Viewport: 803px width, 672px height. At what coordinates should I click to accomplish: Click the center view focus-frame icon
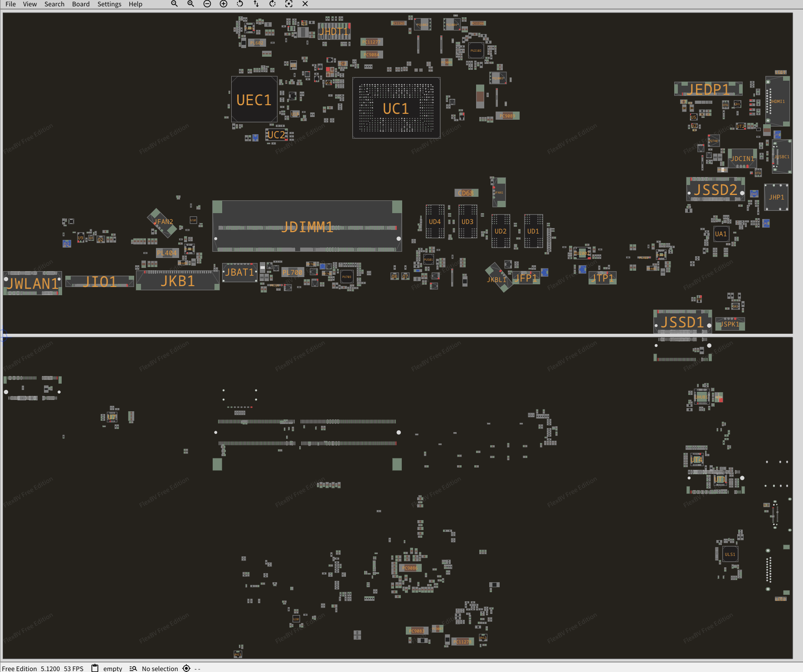click(x=289, y=4)
